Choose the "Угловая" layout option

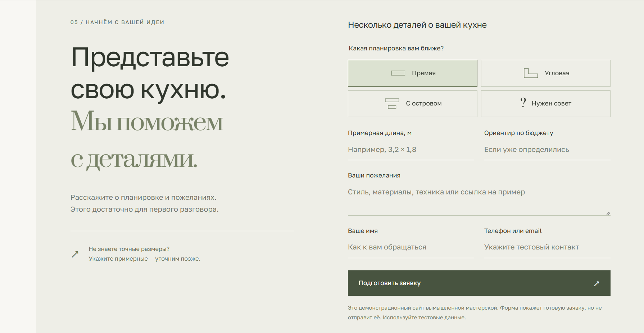(x=545, y=73)
